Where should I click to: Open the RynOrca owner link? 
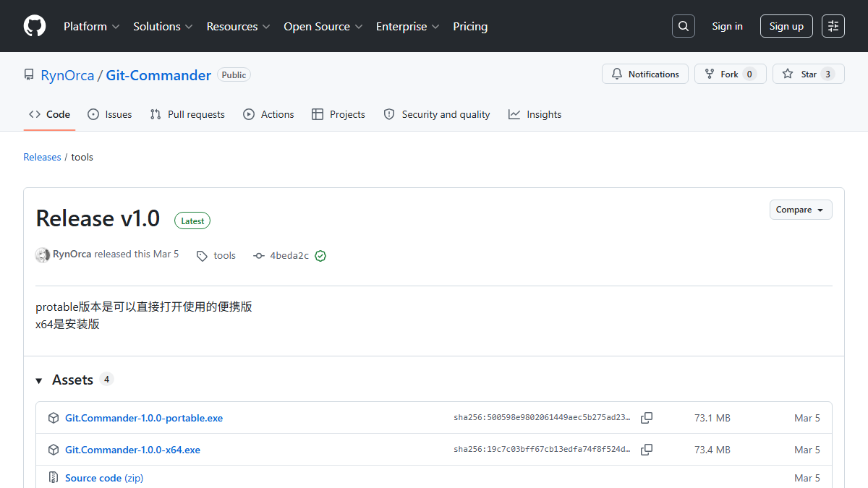tap(67, 75)
